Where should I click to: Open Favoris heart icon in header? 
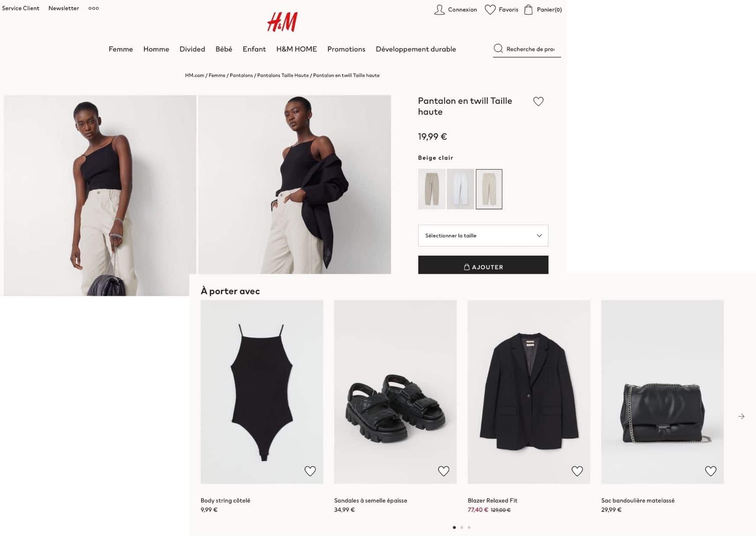pyautogui.click(x=490, y=10)
